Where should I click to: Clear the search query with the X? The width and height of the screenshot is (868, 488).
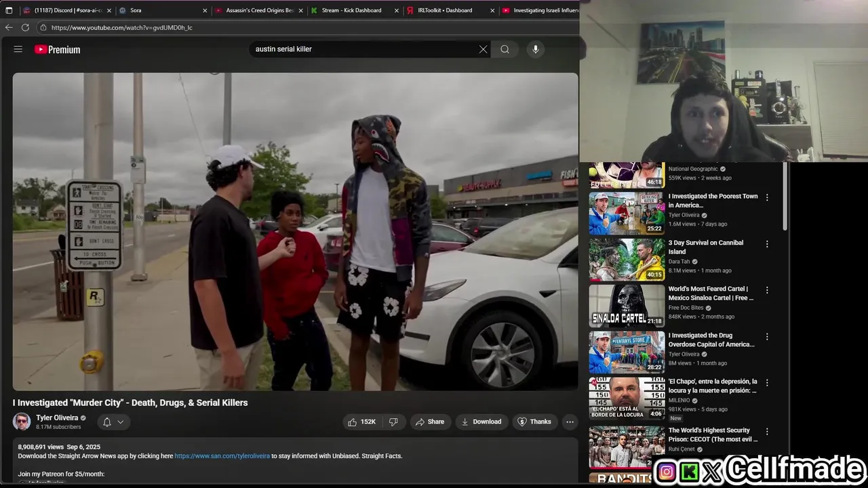click(x=483, y=49)
